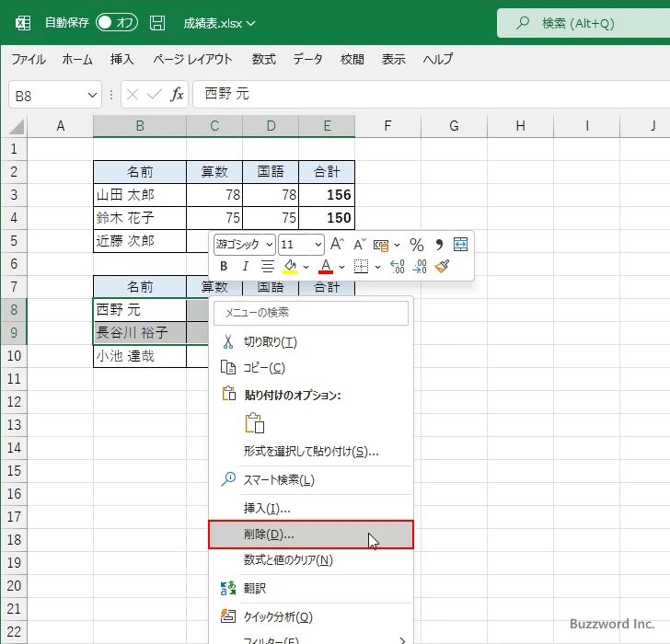
Task: Click the Decrease Decimal icon
Action: (x=420, y=267)
